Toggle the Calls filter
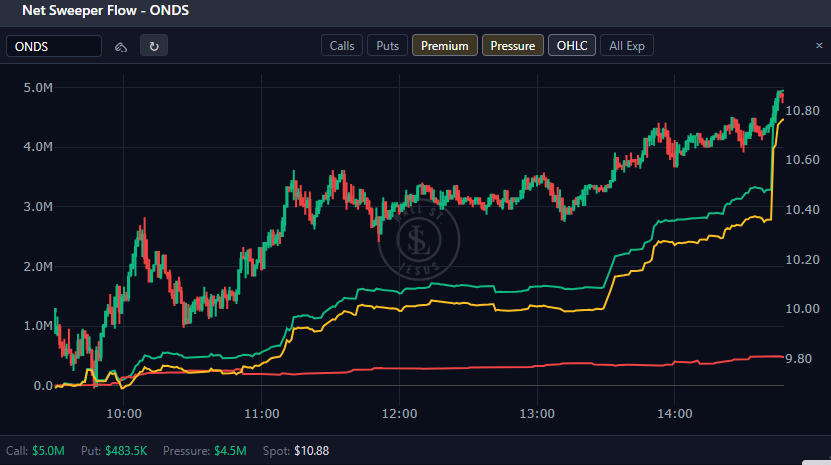Image resolution: width=831 pixels, height=465 pixels. [x=342, y=46]
